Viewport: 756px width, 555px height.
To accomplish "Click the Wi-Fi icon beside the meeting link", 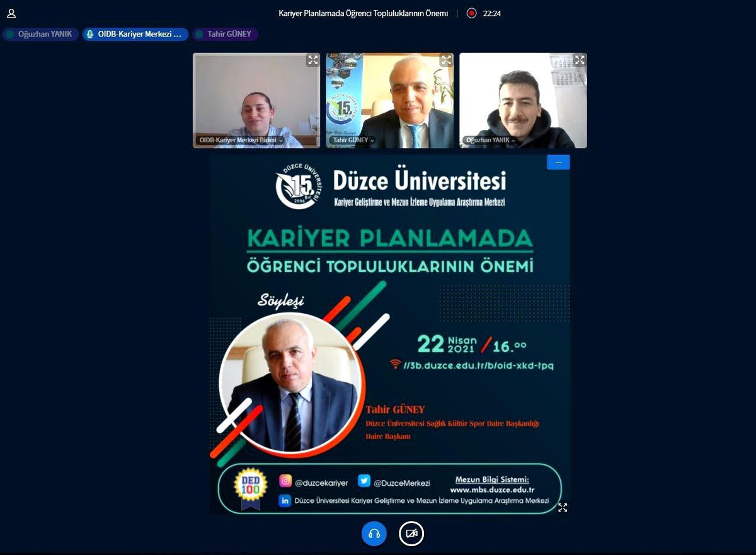I will (396, 364).
